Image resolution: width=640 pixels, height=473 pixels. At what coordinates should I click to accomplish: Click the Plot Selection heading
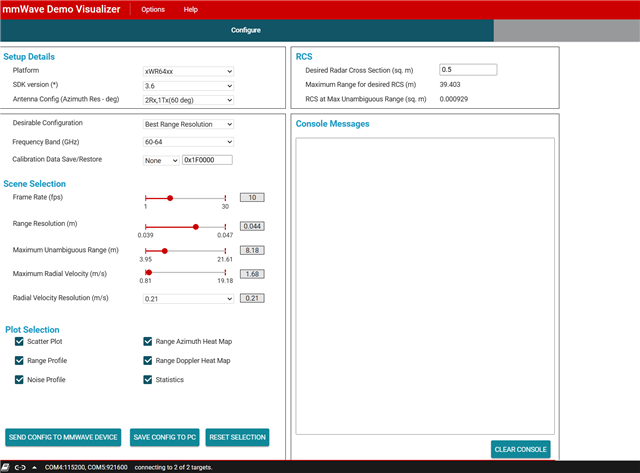tap(32, 329)
